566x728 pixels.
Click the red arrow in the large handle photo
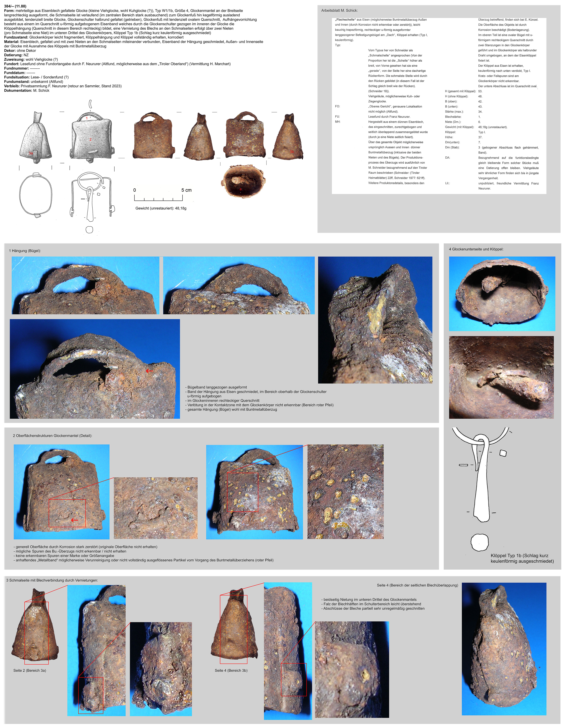coord(149,371)
